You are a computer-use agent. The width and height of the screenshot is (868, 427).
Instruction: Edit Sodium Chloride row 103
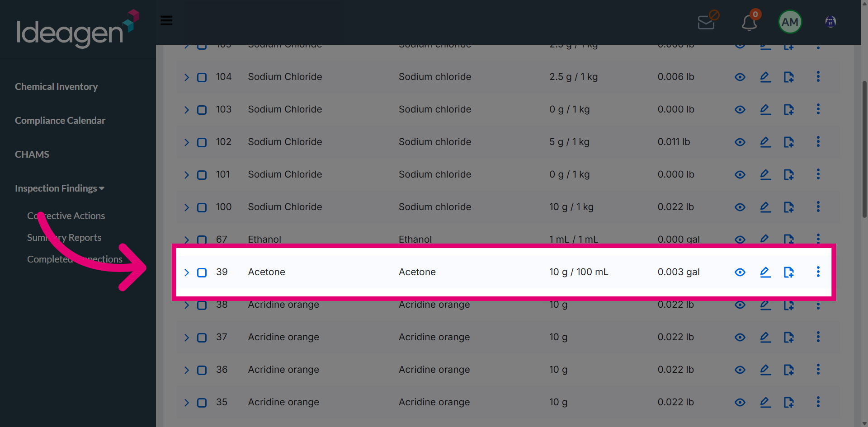click(x=765, y=109)
